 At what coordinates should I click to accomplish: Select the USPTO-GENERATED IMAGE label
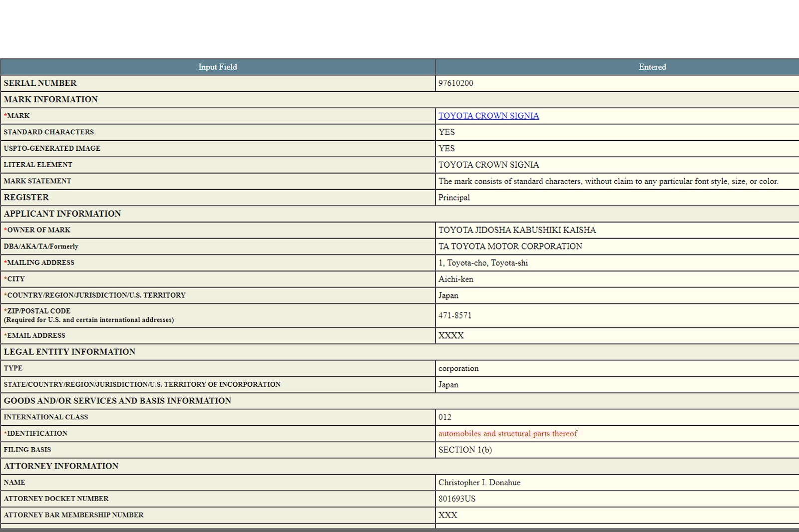(x=52, y=148)
